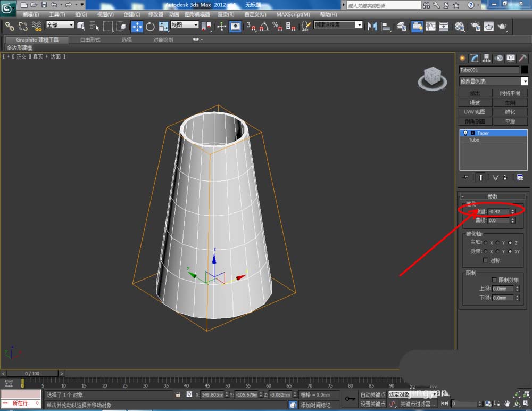Click the Mirror tool icon
Screen dimensions: 532x411
click(x=372, y=26)
